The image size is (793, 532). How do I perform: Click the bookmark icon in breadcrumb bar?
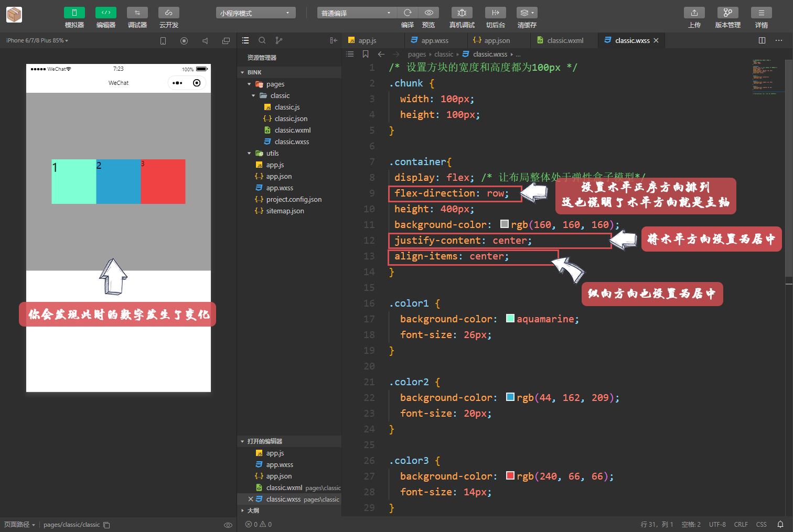pos(366,54)
